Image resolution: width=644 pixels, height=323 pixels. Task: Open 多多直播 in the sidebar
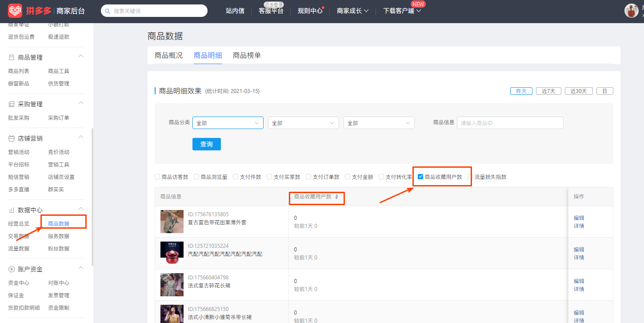pos(19,190)
